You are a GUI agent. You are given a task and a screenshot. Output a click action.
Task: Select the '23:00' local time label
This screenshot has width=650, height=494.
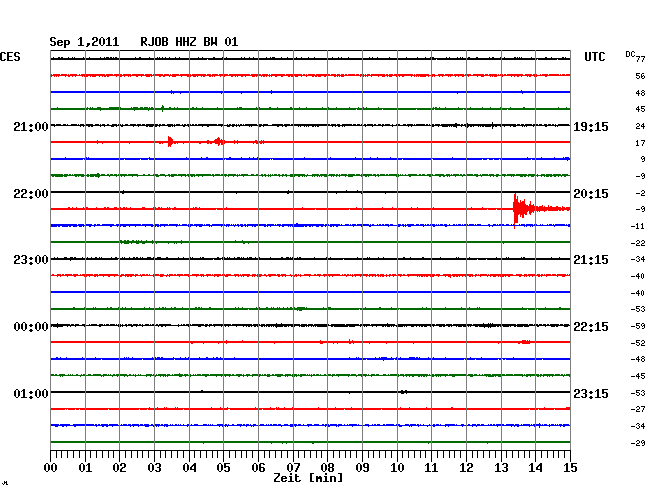click(x=31, y=260)
